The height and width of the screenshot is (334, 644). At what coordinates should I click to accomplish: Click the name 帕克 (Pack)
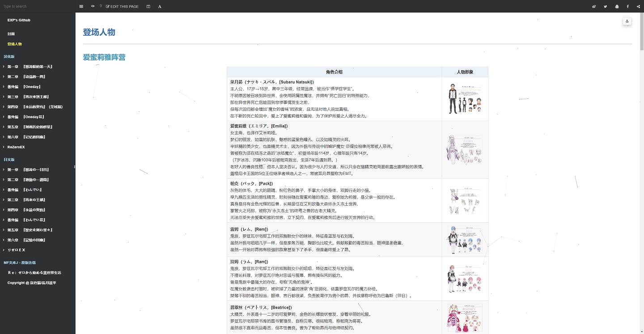pyautogui.click(x=251, y=184)
